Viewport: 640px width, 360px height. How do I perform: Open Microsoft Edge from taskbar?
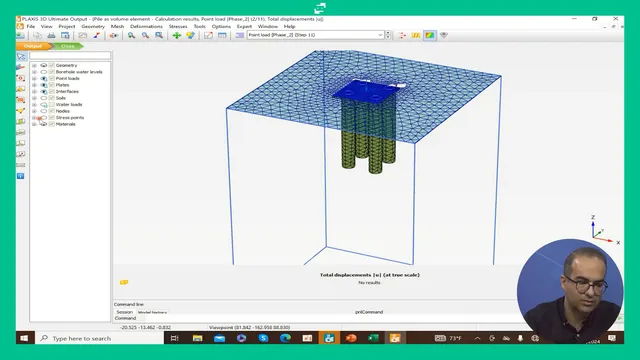click(285, 338)
